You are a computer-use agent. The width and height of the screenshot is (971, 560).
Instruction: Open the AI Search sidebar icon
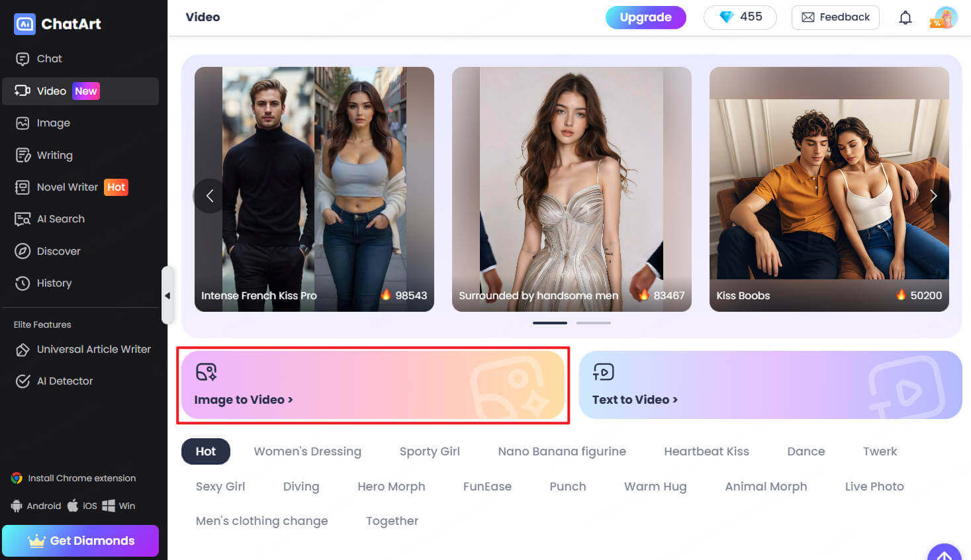pyautogui.click(x=23, y=219)
